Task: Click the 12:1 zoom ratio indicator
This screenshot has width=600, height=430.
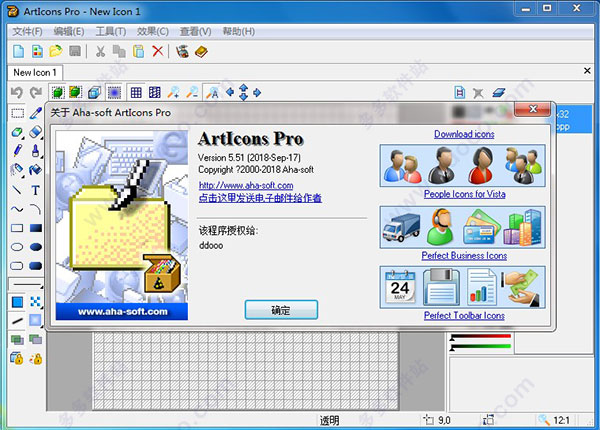Action: [x=561, y=421]
